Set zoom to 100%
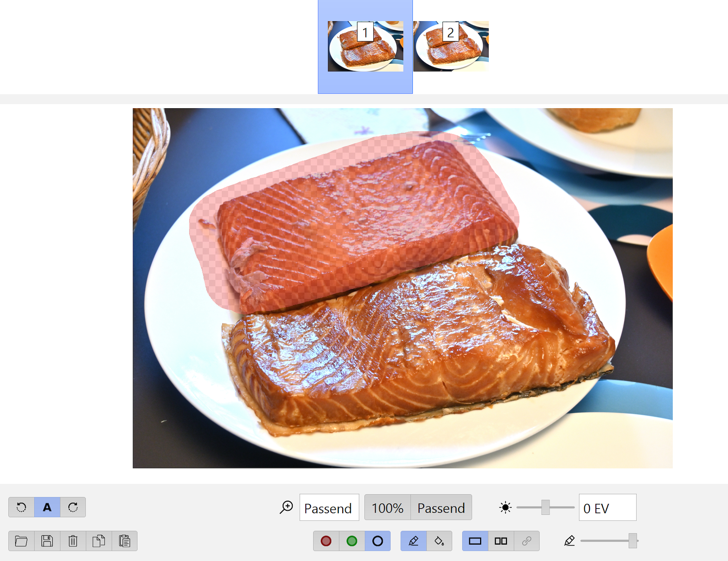This screenshot has height=561, width=728. point(387,507)
